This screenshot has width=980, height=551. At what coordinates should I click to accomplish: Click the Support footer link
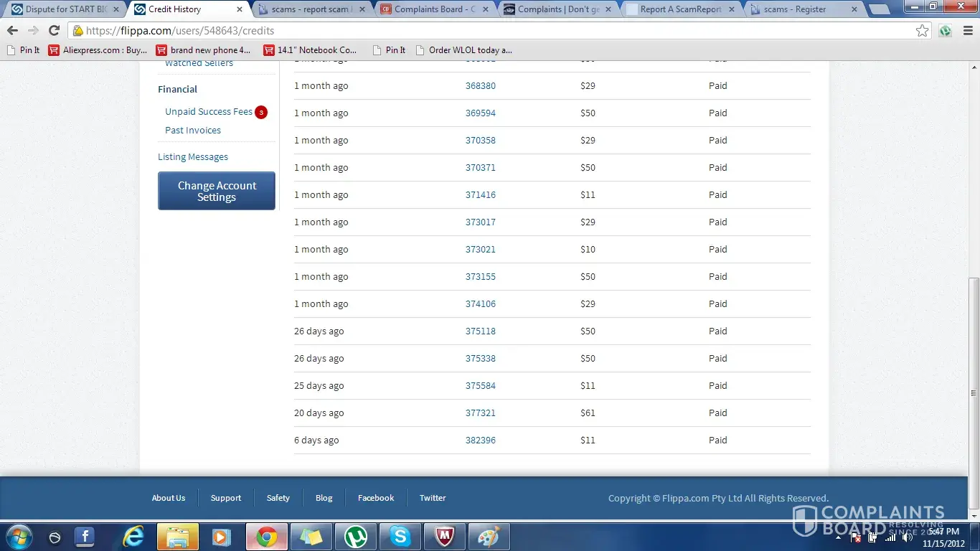point(226,498)
